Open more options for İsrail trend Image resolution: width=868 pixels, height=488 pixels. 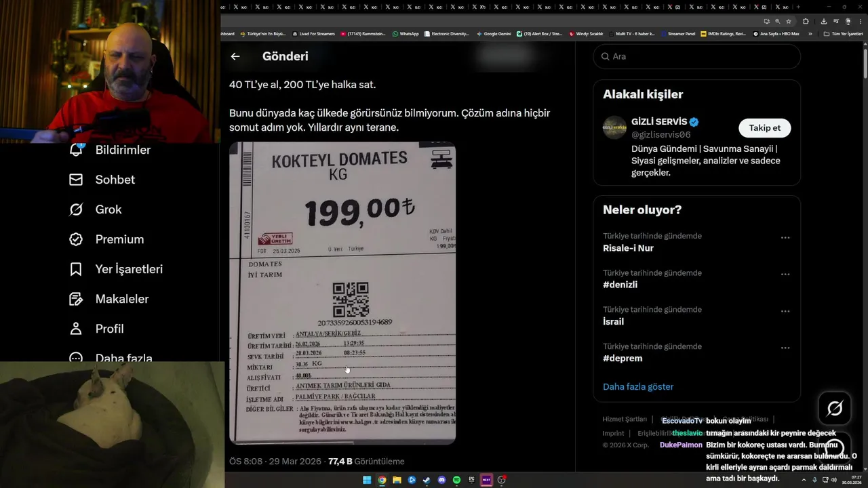(785, 311)
